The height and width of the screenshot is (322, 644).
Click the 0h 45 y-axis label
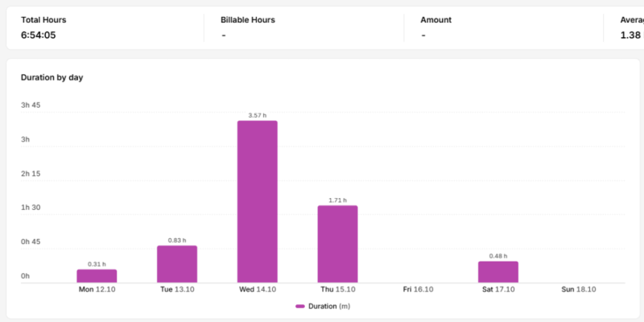pos(31,242)
